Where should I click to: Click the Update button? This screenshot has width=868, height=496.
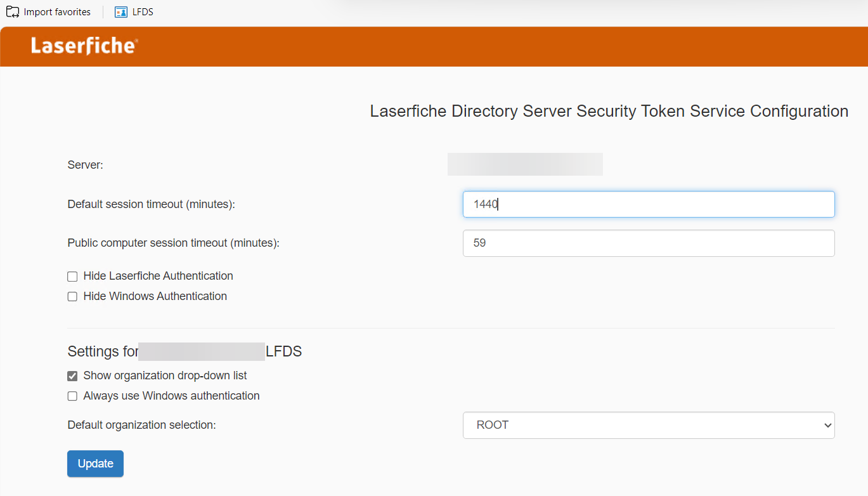click(95, 464)
